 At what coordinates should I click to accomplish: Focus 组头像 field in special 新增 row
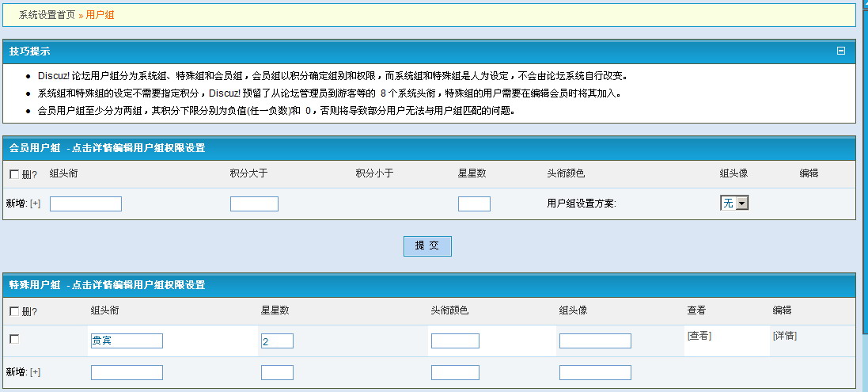click(x=595, y=373)
